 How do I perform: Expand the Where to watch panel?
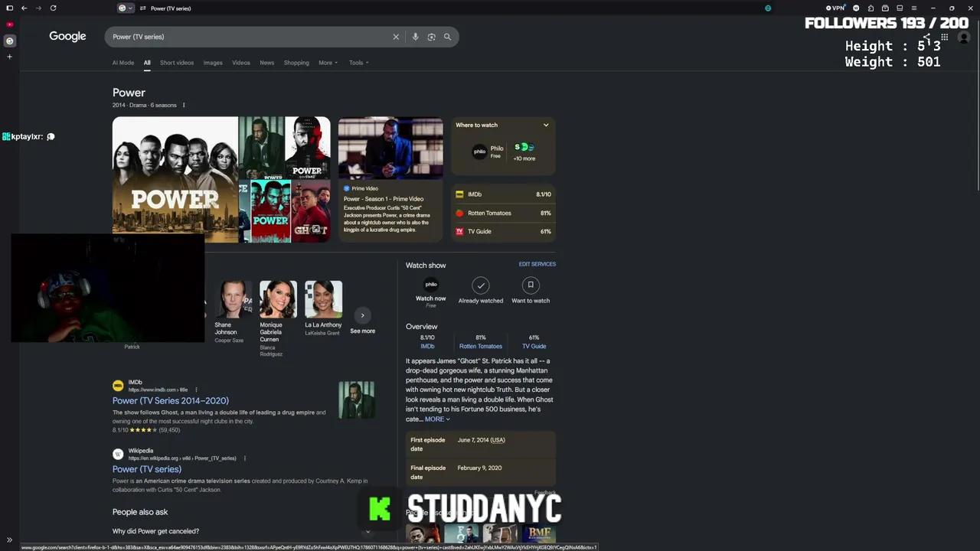click(546, 125)
